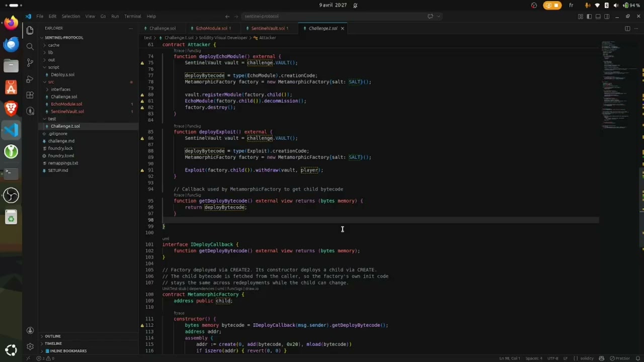Open editor more actions ellipsis

[x=636, y=28]
